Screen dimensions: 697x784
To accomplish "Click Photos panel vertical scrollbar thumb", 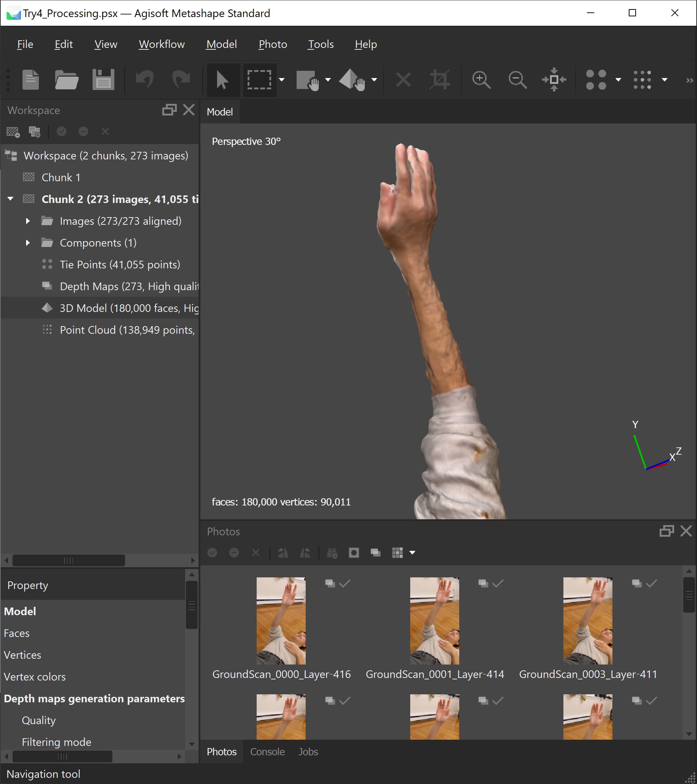I will coord(689,595).
